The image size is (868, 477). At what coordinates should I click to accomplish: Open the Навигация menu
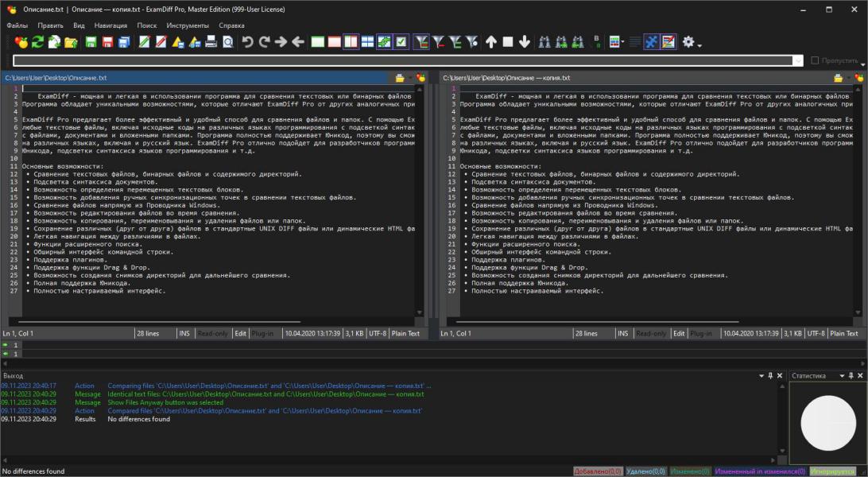[x=110, y=25]
